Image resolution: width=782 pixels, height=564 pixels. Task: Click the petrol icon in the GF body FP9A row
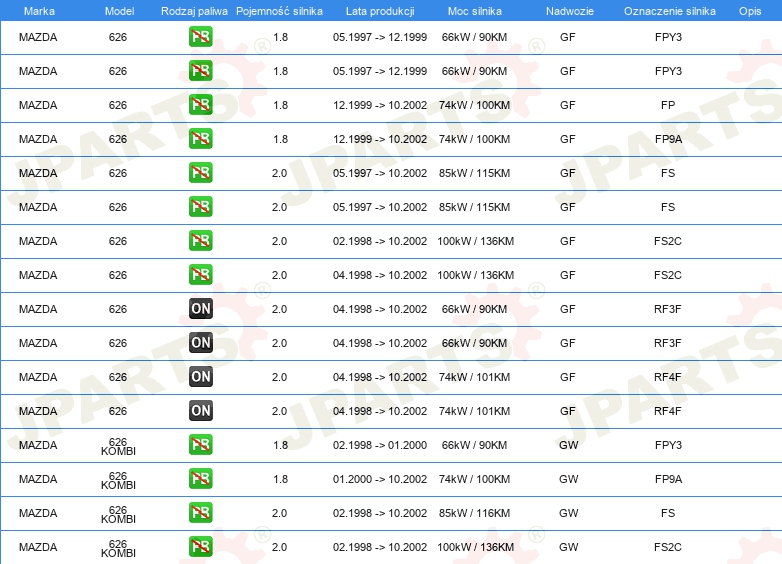pyautogui.click(x=200, y=139)
